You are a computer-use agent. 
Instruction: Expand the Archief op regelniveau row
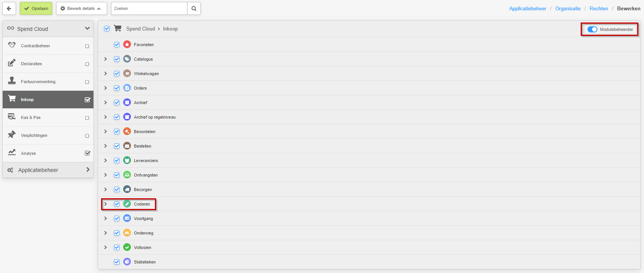click(106, 117)
